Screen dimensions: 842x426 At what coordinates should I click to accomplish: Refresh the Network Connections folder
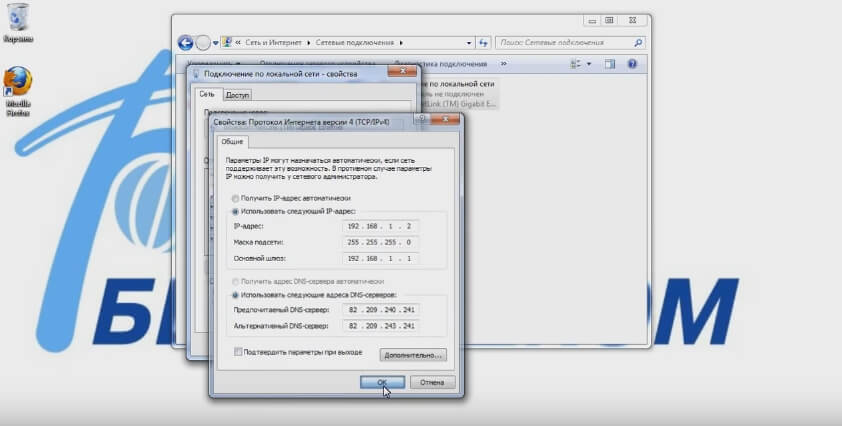[483, 42]
